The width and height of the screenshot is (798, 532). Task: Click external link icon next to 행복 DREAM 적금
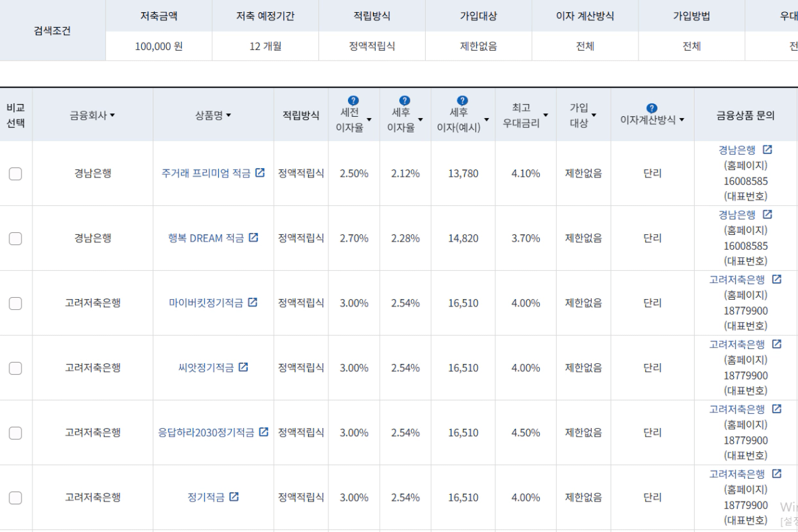coord(253,238)
